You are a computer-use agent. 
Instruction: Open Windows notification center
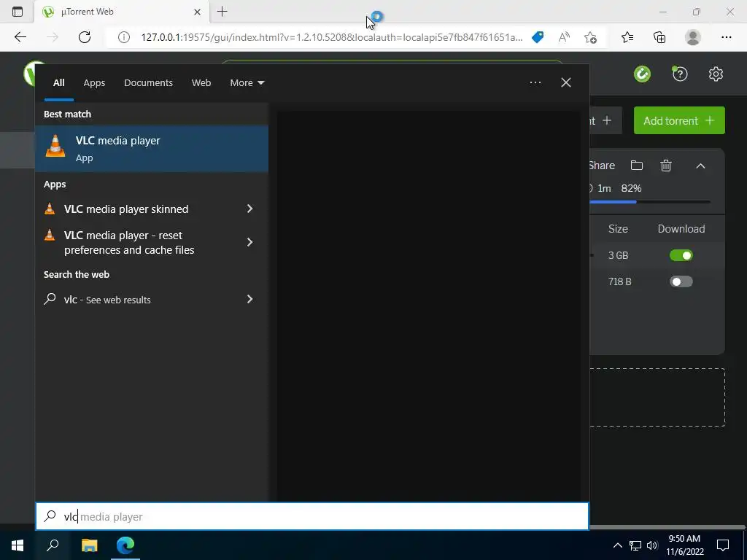(723, 545)
